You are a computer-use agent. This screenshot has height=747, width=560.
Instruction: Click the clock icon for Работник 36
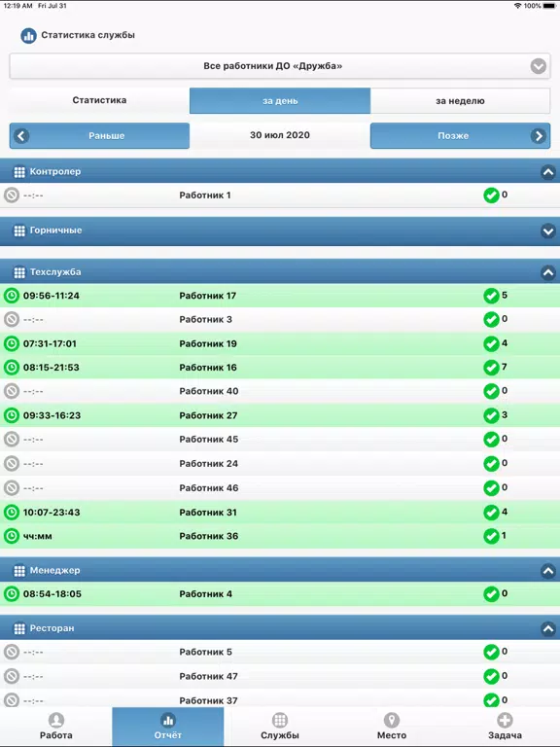[12, 536]
